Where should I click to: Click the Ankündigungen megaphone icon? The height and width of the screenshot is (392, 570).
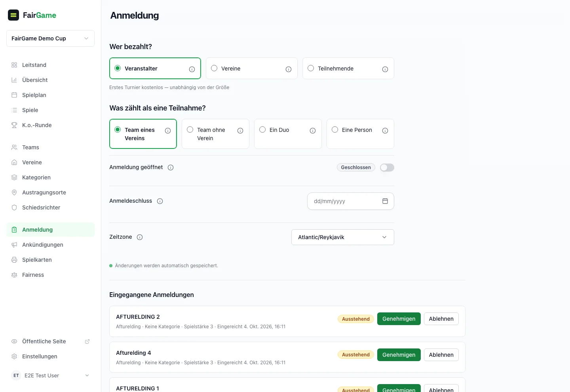(x=14, y=245)
